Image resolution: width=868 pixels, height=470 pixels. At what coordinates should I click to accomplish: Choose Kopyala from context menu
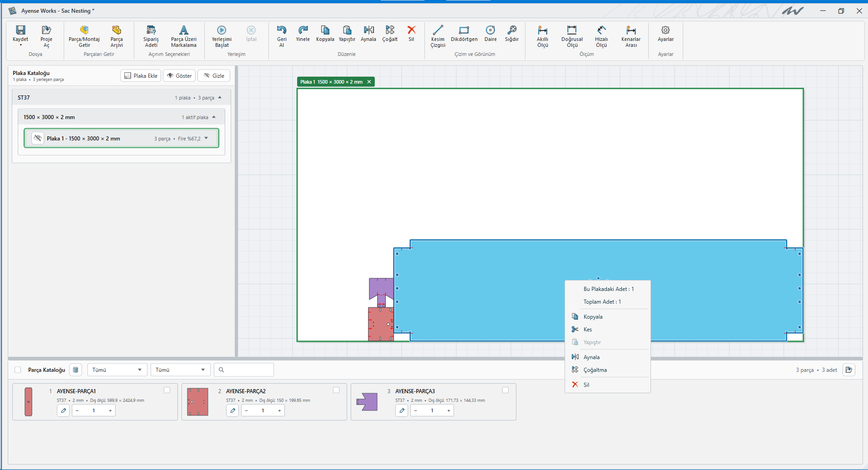click(x=608, y=316)
